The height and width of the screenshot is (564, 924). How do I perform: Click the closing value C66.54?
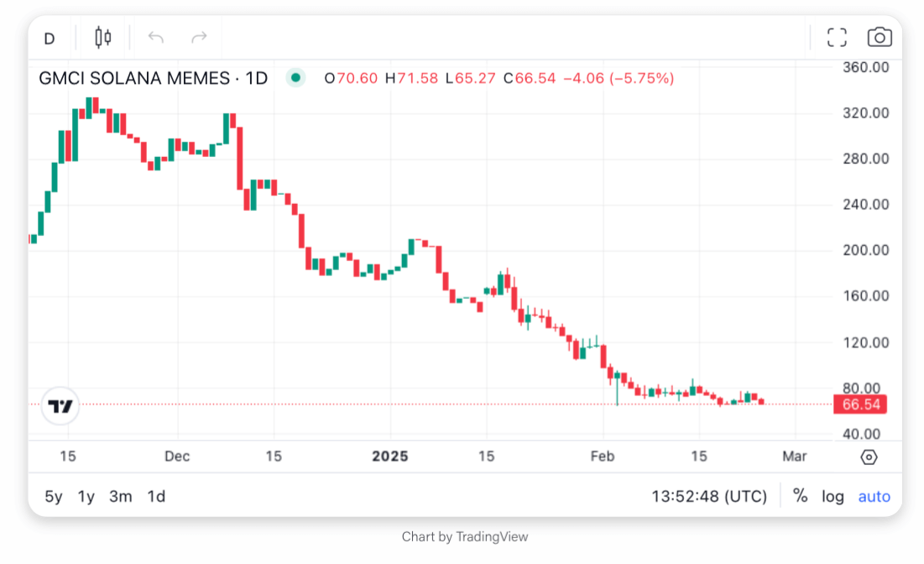(530, 78)
